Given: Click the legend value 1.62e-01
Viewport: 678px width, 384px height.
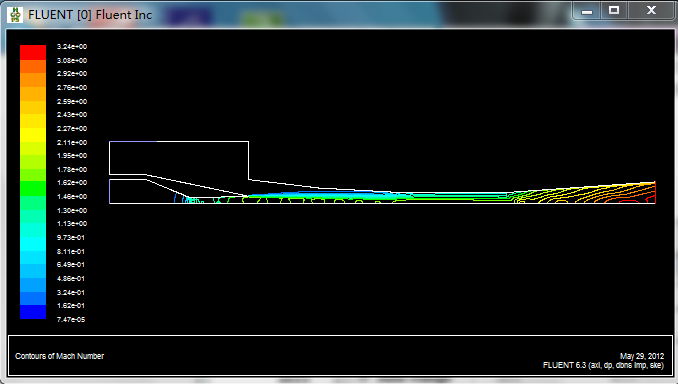Looking at the screenshot, I should pyautogui.click(x=71, y=306).
